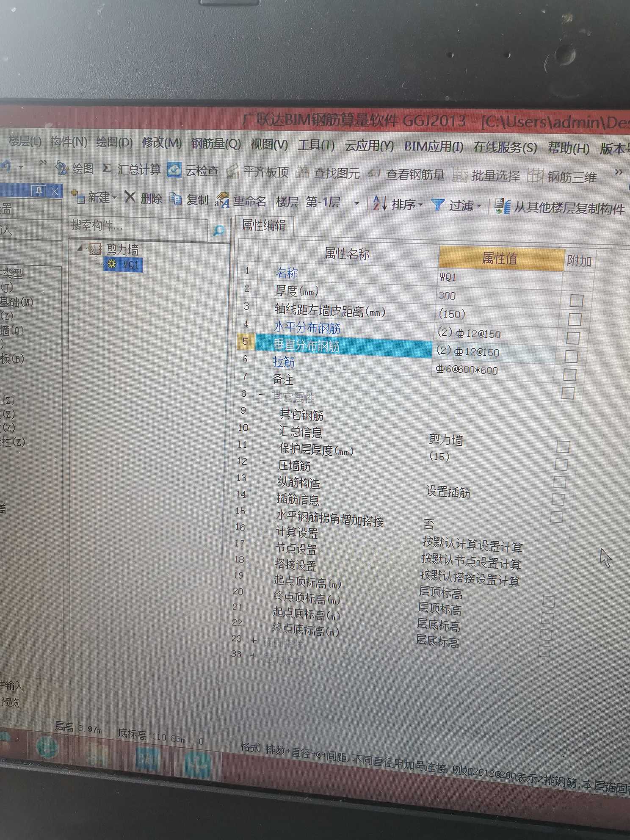
Task: Open the 云应用(Y) menu
Action: tap(369, 146)
